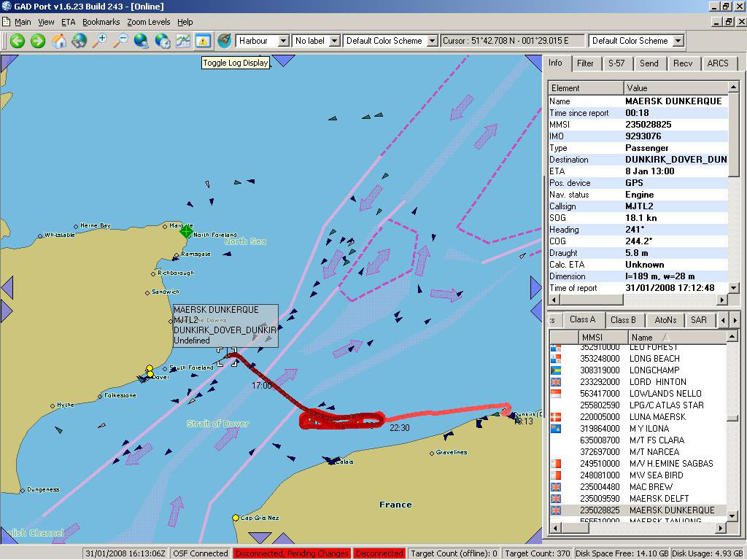Switch to the ARCS tab

click(718, 63)
